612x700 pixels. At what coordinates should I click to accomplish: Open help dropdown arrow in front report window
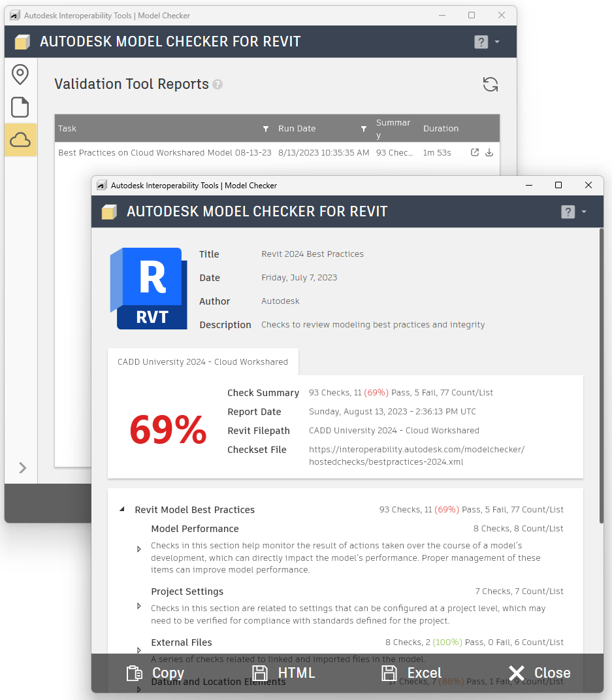(584, 212)
